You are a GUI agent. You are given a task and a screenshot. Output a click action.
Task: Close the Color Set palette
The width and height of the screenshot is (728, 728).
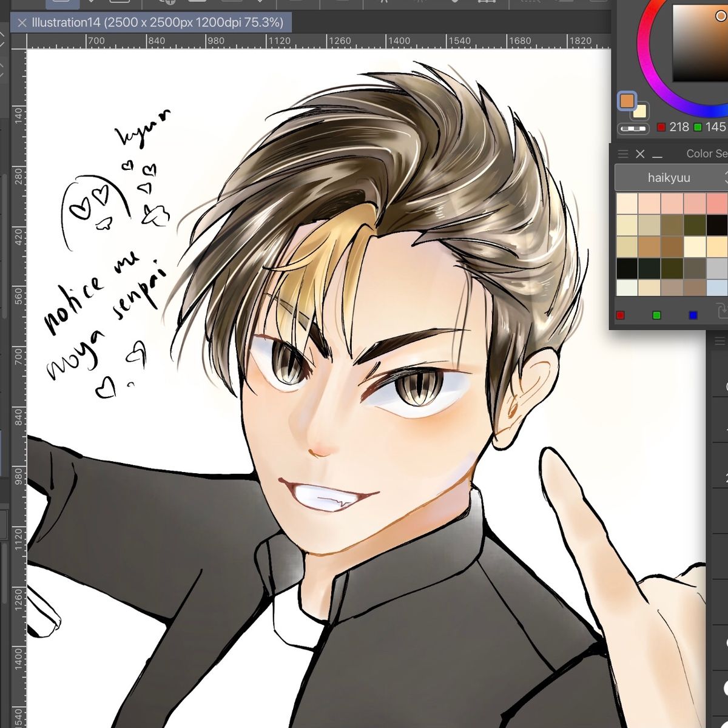639,154
